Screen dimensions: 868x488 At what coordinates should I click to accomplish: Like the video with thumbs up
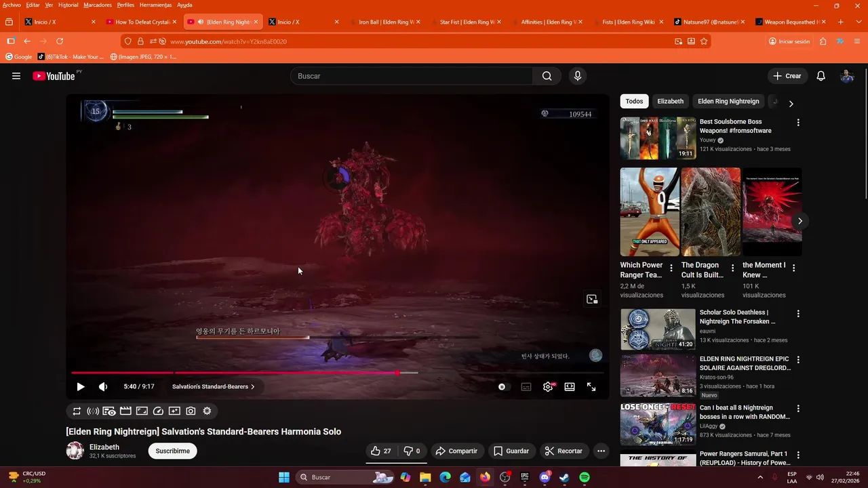pyautogui.click(x=381, y=451)
